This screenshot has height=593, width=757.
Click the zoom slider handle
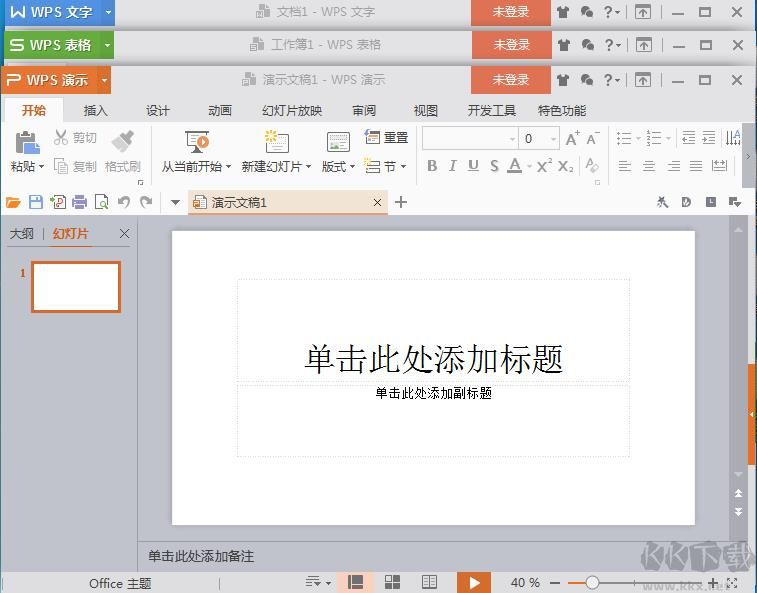(x=592, y=583)
